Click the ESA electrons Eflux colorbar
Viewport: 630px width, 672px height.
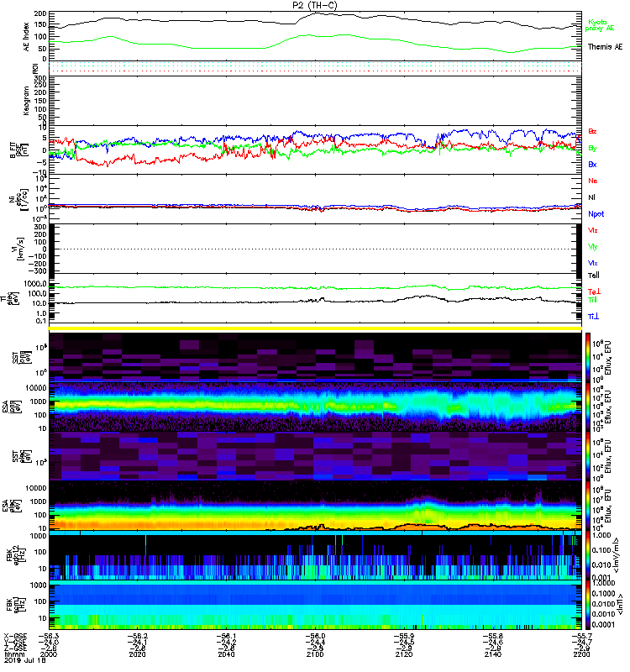589,507
